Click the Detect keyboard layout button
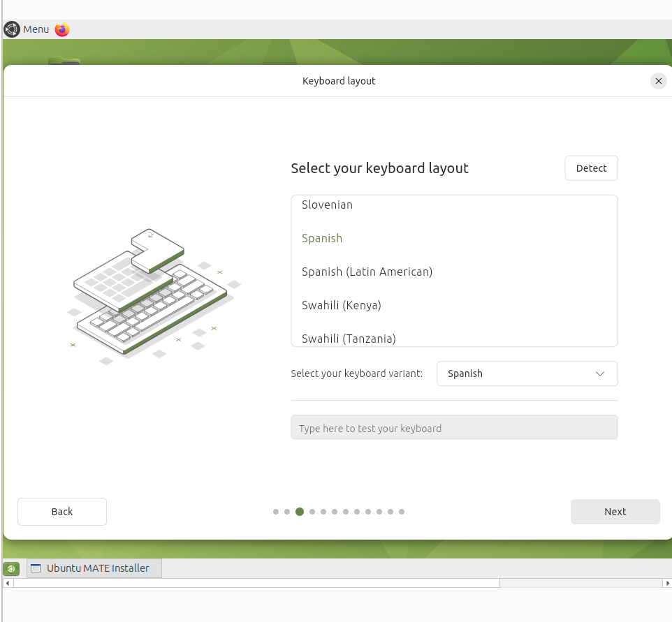This screenshot has width=672, height=622. (591, 168)
